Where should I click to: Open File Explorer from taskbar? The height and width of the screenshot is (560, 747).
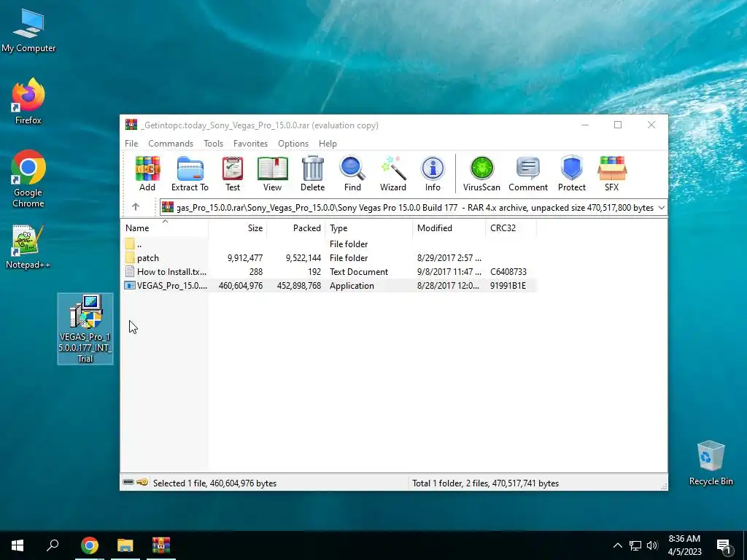pyautogui.click(x=125, y=545)
